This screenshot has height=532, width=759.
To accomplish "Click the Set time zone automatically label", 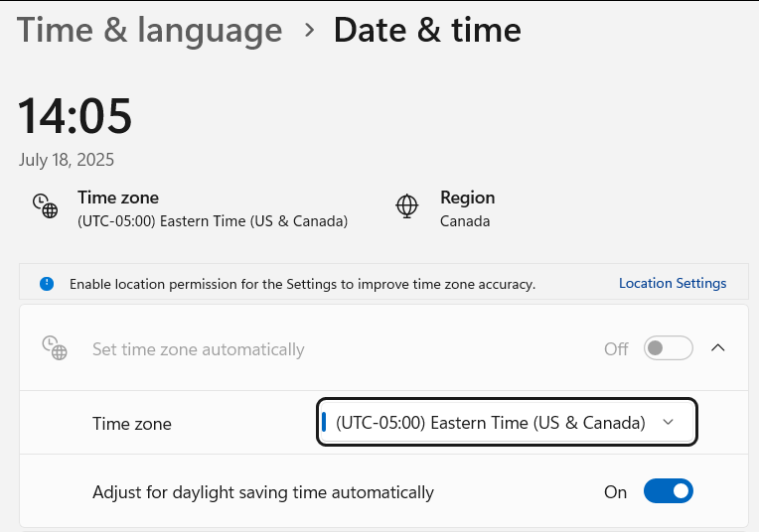I will pyautogui.click(x=198, y=349).
